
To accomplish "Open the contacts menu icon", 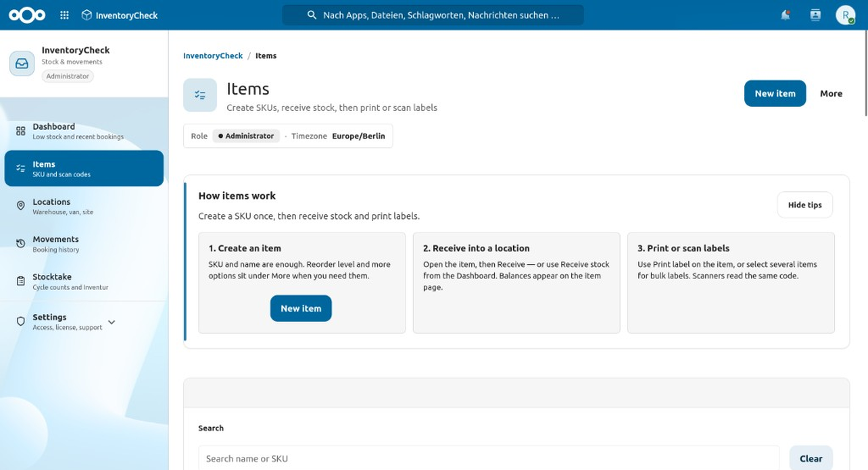I will 815,15.
